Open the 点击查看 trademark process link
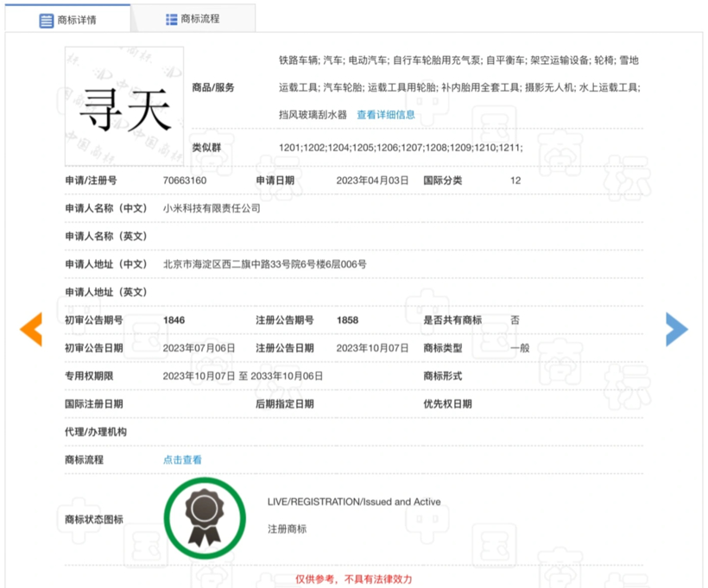This screenshot has height=588, width=708. tap(182, 459)
